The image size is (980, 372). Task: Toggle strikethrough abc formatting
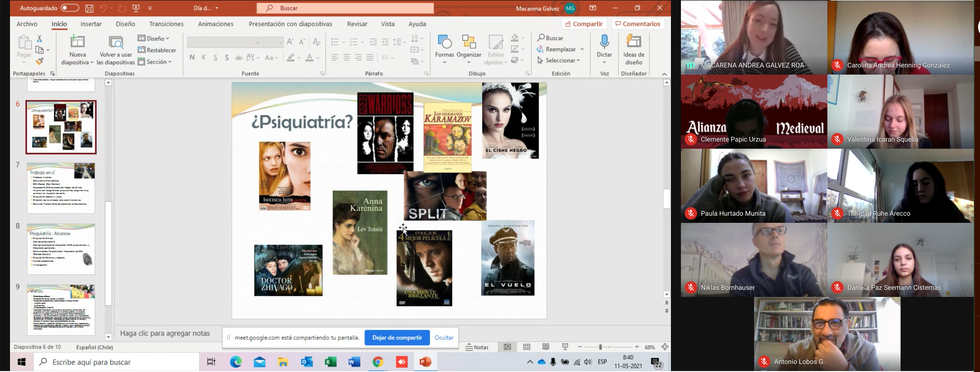(239, 57)
